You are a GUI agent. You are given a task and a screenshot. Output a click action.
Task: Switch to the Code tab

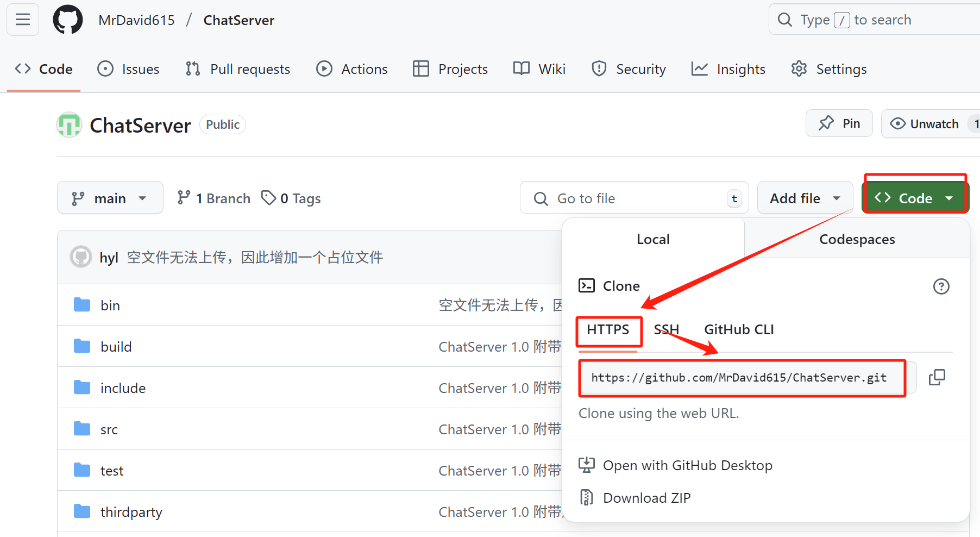tap(44, 69)
